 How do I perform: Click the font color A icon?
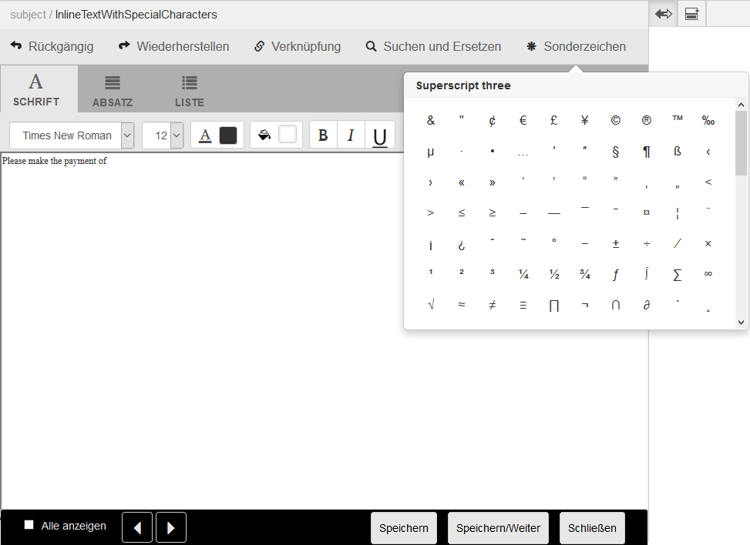click(205, 135)
